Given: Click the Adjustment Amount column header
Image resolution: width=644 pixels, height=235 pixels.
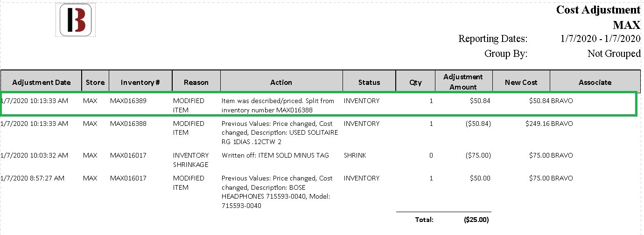Looking at the screenshot, I should [x=463, y=82].
